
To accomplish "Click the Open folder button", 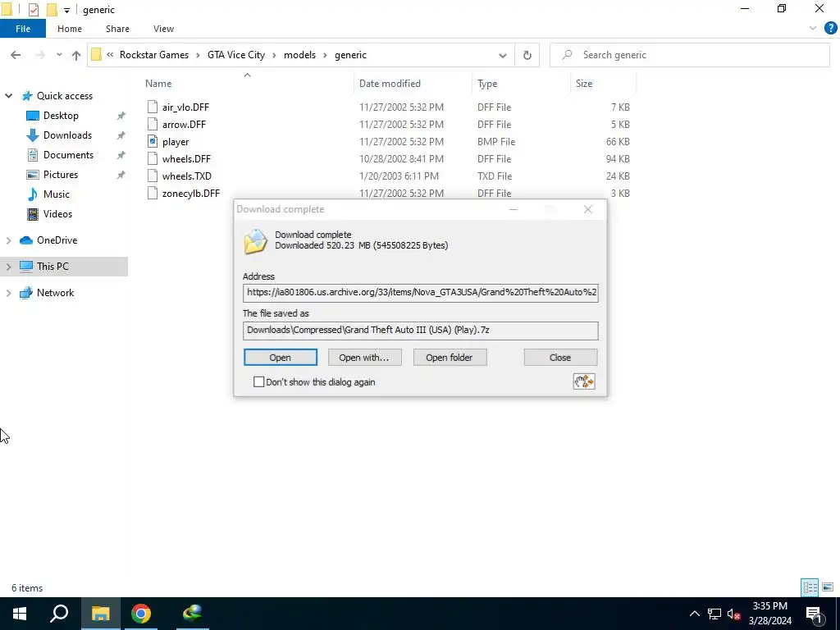I will [x=450, y=358].
